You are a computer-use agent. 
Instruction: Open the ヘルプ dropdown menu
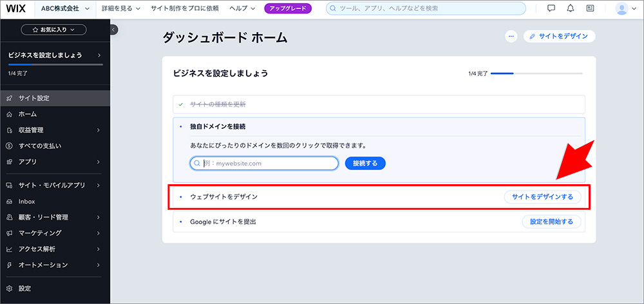point(242,8)
